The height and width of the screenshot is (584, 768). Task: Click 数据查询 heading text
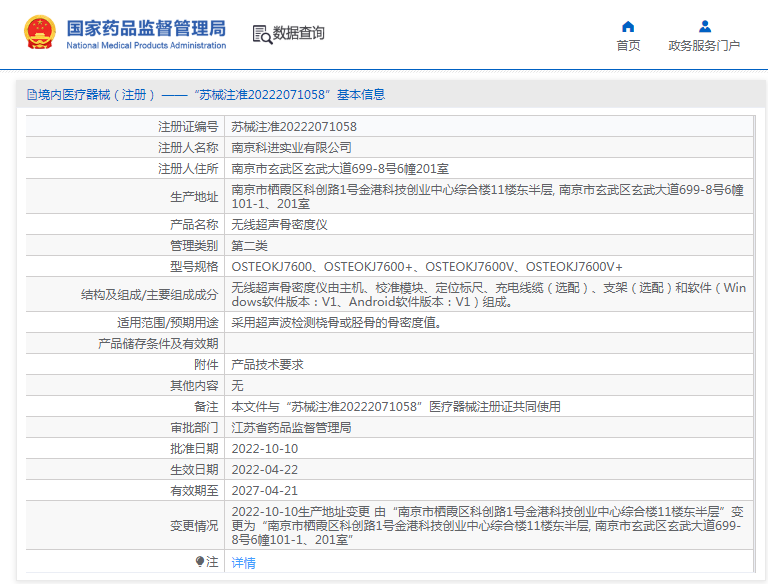point(298,33)
